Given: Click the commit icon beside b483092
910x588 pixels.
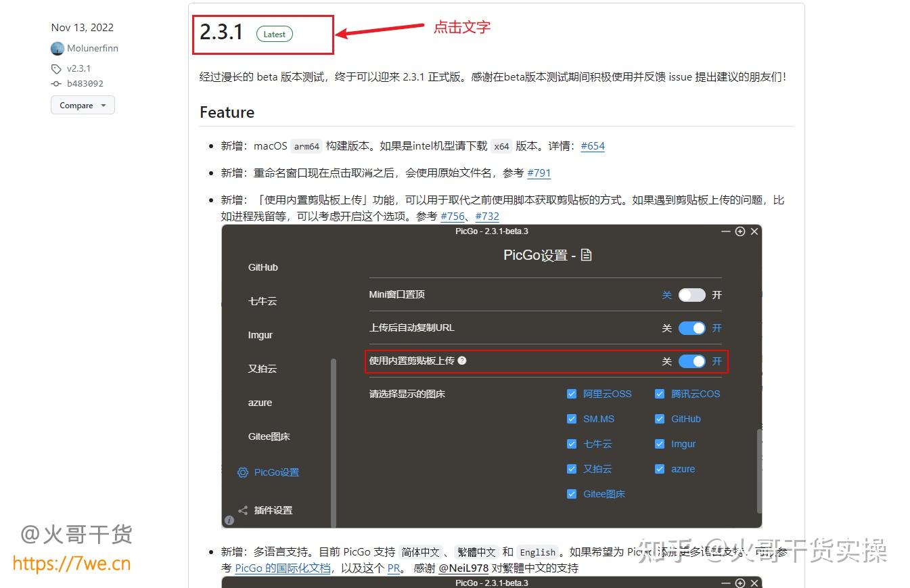Looking at the screenshot, I should (x=55, y=83).
